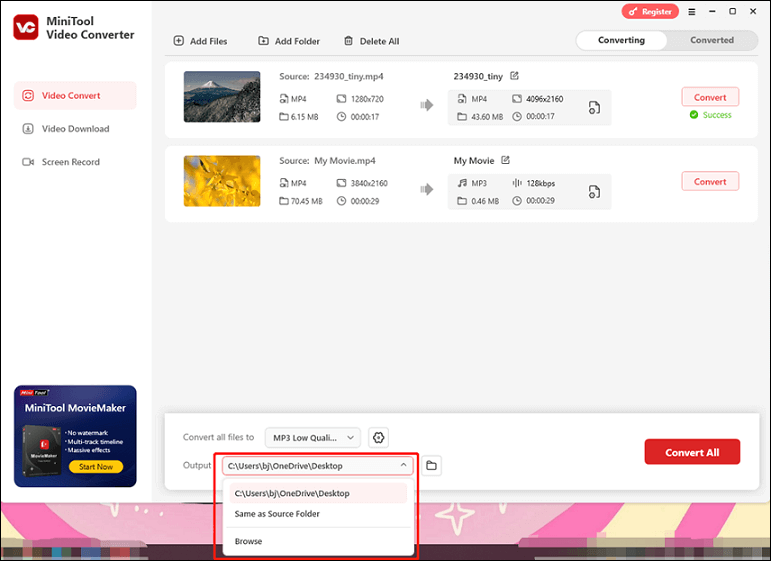This screenshot has width=771, height=561.
Task: Open the Video Download section
Action: 75,129
